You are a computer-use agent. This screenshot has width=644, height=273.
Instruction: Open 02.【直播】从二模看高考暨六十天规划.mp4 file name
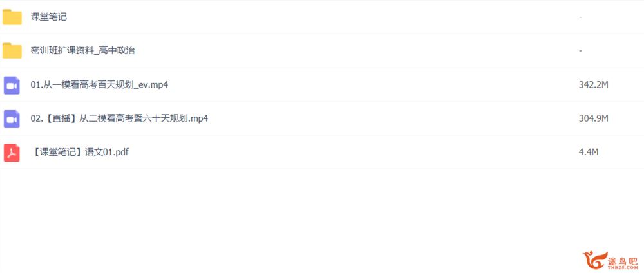[119, 118]
